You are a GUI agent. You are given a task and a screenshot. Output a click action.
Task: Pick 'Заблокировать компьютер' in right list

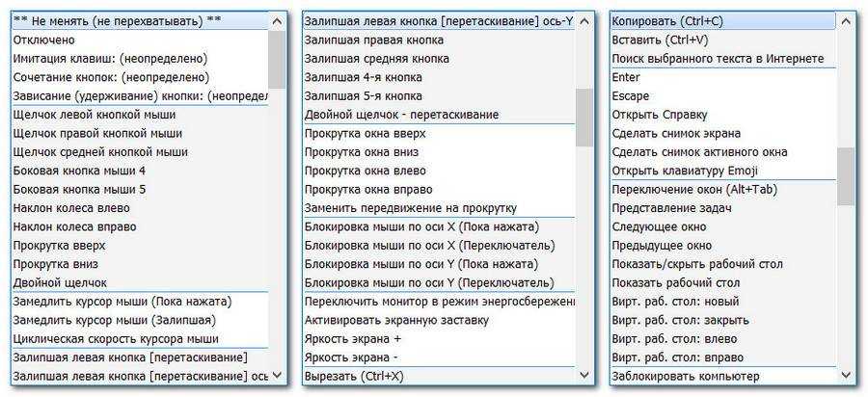click(x=686, y=376)
